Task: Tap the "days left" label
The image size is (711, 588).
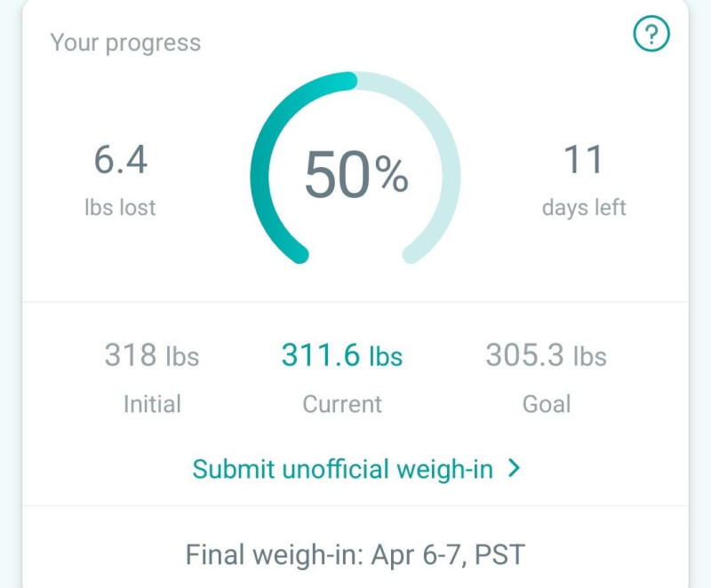Action: coord(584,208)
